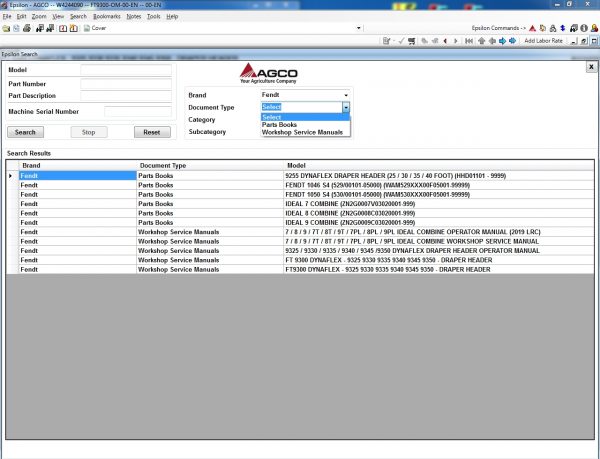Viewport: 600px width, 459px height.
Task: Jump to first page icon
Action: click(469, 41)
